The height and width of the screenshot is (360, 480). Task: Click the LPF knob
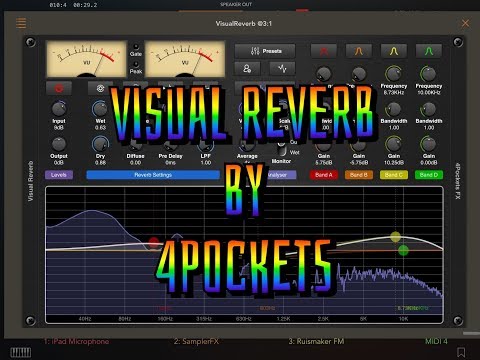coord(206,145)
